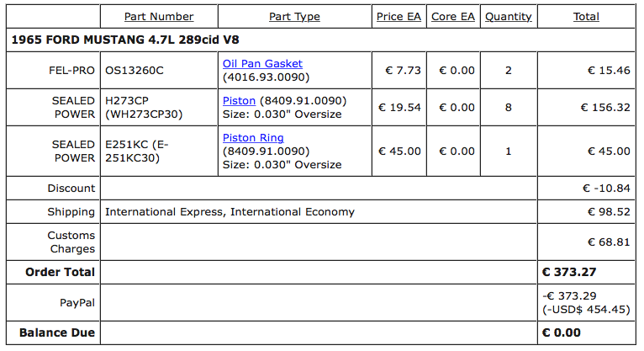Click the Total column header
644x351 pixels.
[586, 17]
